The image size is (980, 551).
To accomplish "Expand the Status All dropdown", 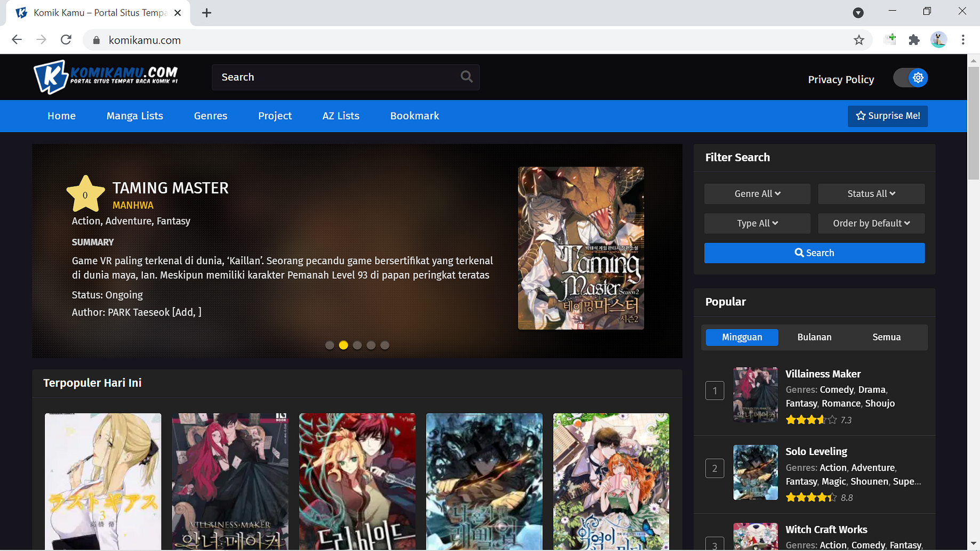I will [871, 193].
